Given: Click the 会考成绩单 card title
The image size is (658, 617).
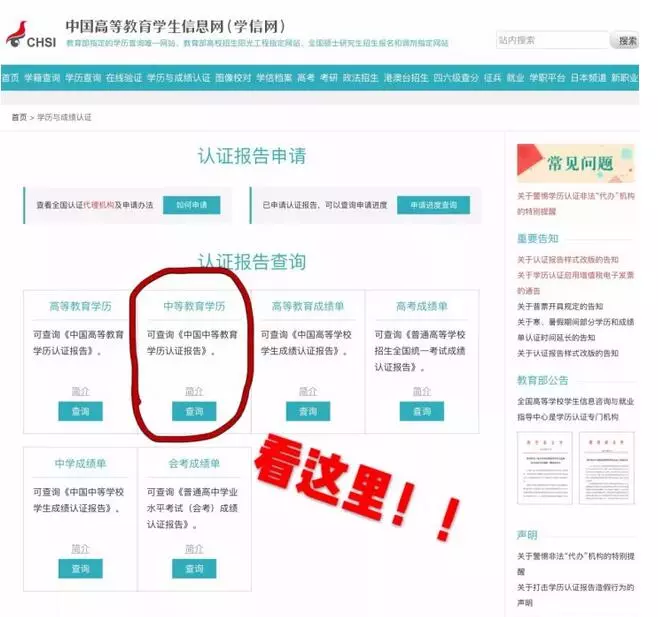Looking at the screenshot, I should [194, 464].
